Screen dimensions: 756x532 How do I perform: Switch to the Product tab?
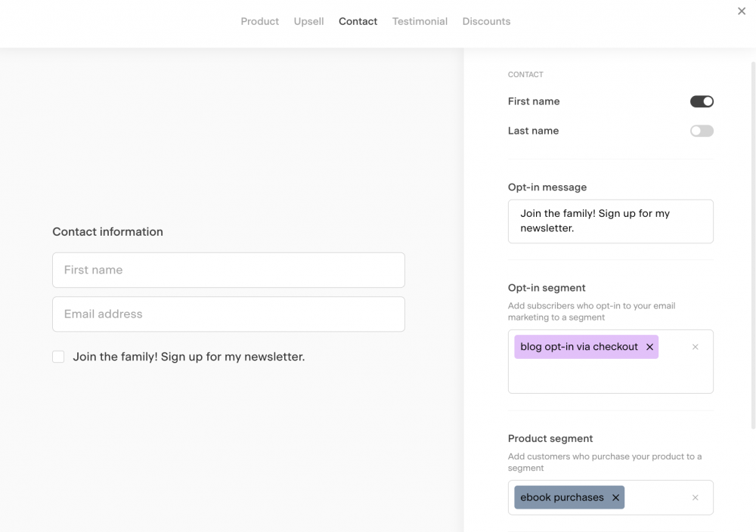259,21
